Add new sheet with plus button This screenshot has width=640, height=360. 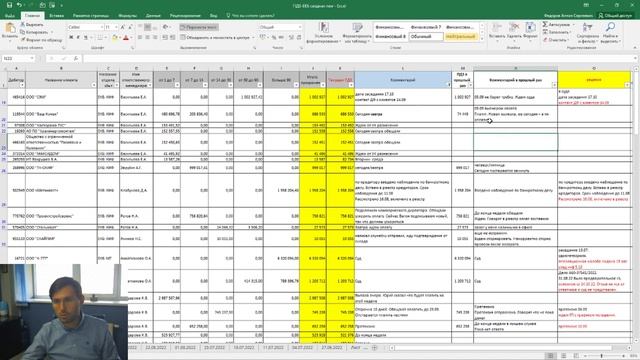pyautogui.click(x=374, y=348)
